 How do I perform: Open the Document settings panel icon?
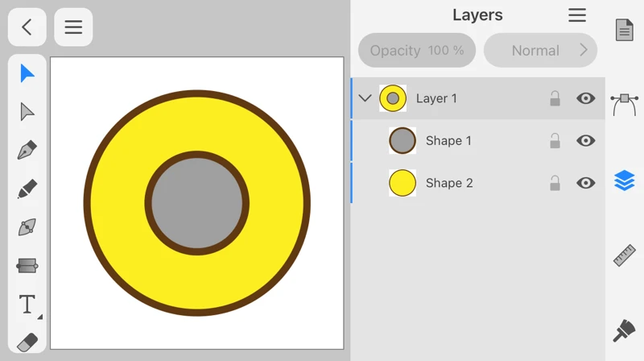pyautogui.click(x=625, y=30)
